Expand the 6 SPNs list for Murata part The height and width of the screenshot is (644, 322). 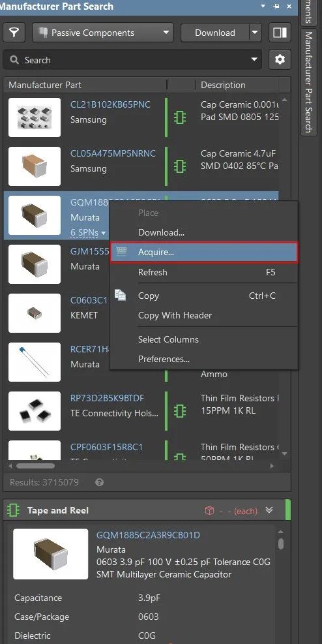tap(88, 232)
